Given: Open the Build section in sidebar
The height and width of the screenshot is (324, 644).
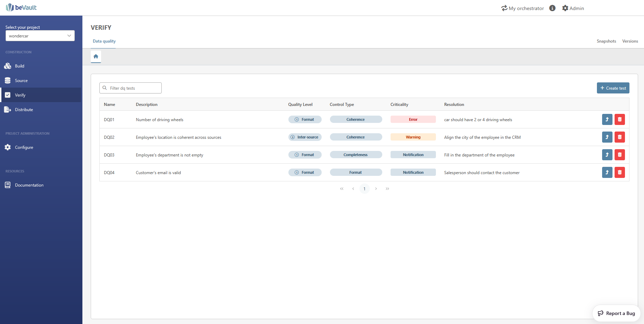Looking at the screenshot, I should click(20, 66).
